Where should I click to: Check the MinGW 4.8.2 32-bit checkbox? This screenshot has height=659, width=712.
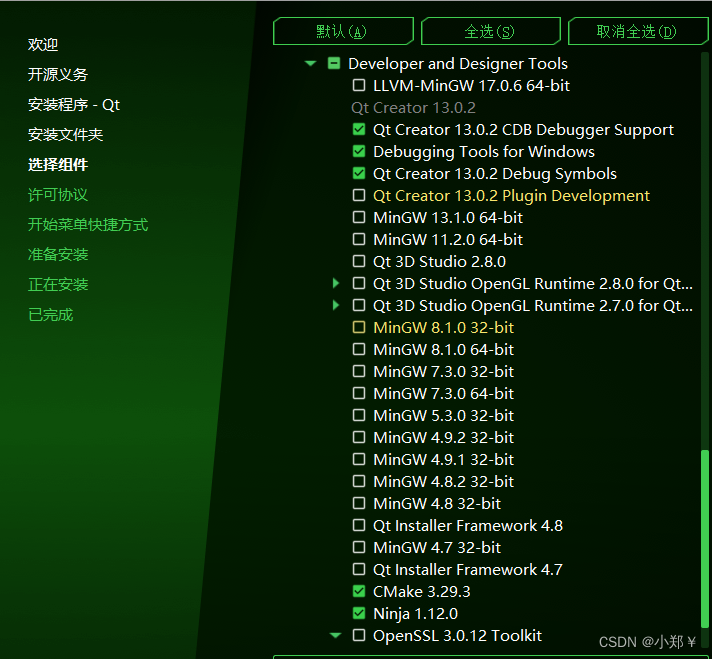(359, 481)
